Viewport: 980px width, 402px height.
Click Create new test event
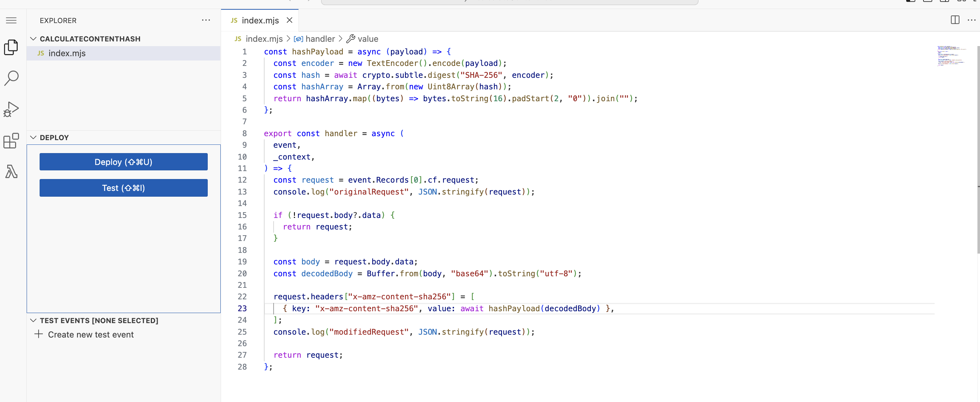[90, 334]
